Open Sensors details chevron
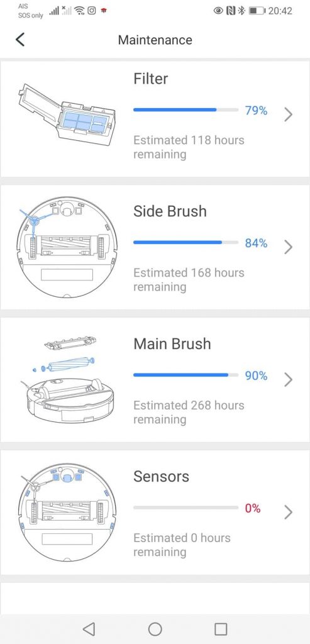 [288, 513]
